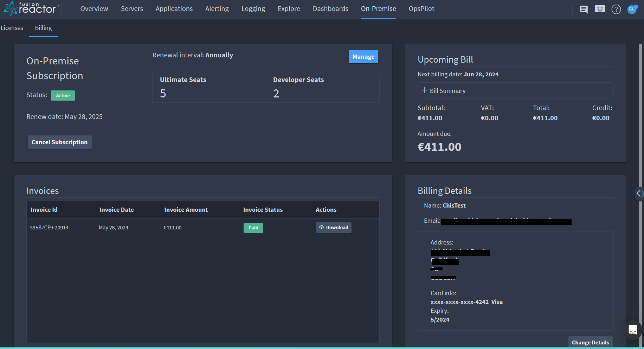This screenshot has width=644, height=349.
Task: Click the May 28, 2024 invoice date
Action: pyautogui.click(x=114, y=228)
